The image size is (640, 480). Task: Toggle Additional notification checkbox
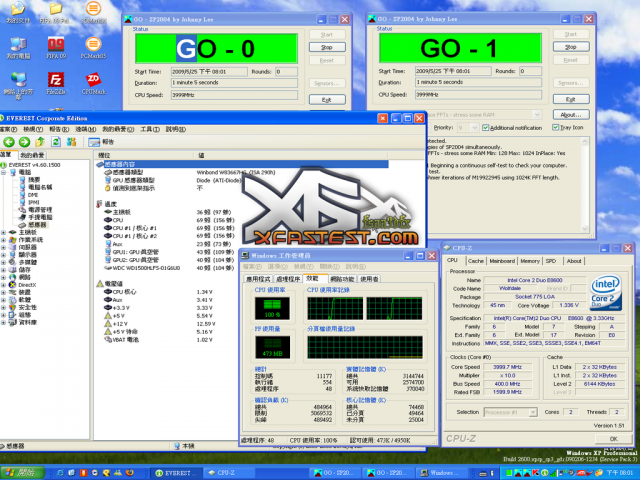(x=485, y=128)
